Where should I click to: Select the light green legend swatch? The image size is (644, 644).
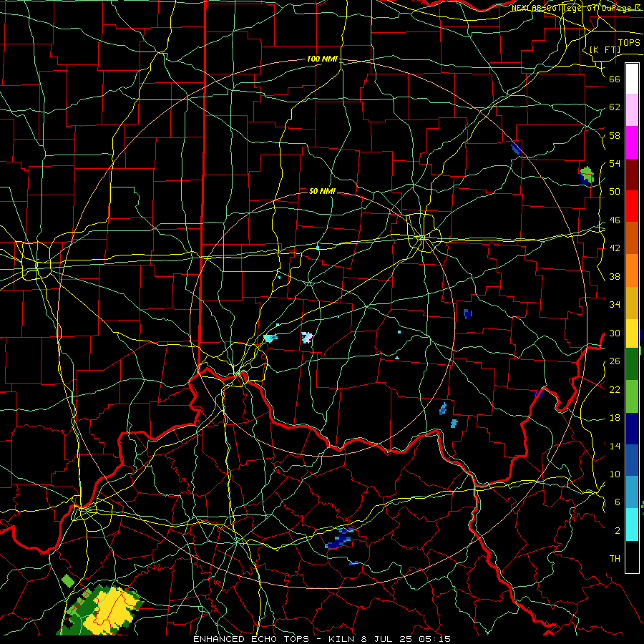(x=632, y=396)
